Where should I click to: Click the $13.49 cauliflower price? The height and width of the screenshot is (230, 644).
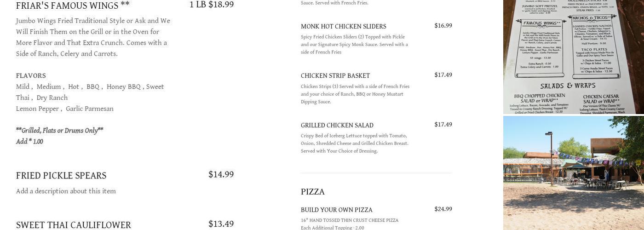coord(221,224)
